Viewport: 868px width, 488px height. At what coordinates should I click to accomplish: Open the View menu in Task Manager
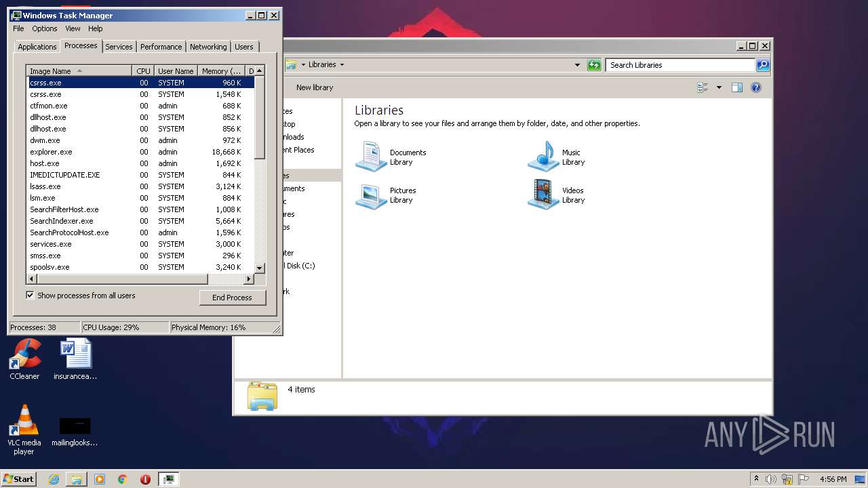[x=73, y=28]
